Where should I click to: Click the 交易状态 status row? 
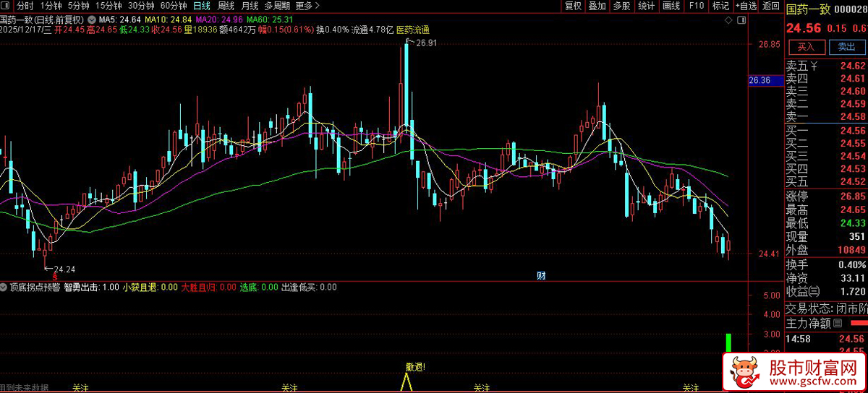(826, 308)
